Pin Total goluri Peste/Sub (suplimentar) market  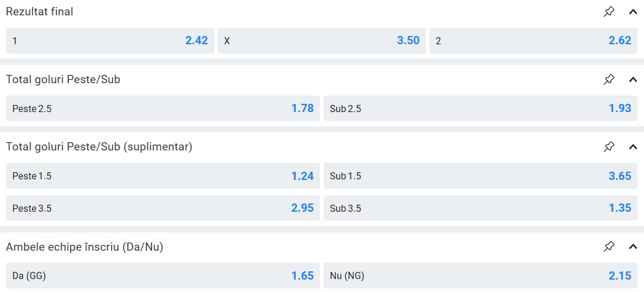tap(609, 147)
